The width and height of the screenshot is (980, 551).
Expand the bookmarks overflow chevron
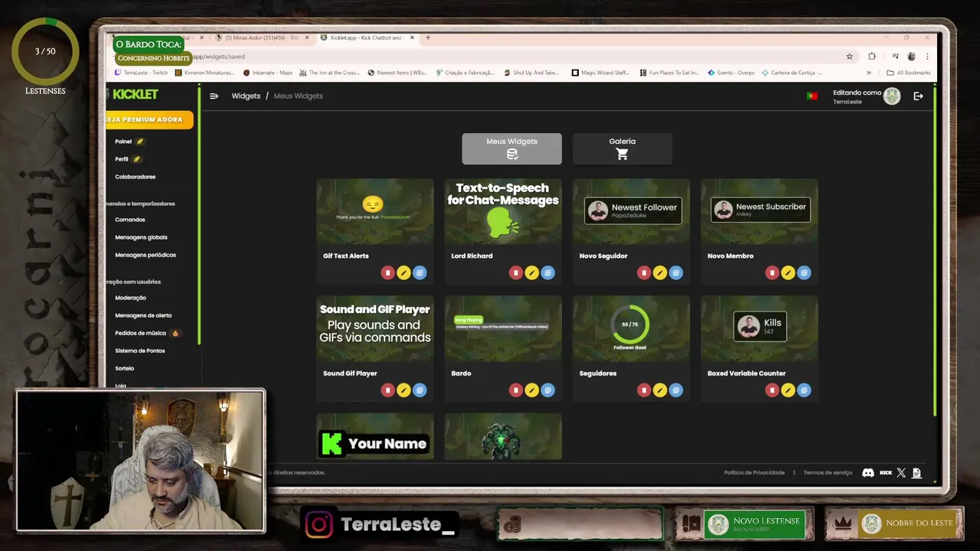pos(868,73)
